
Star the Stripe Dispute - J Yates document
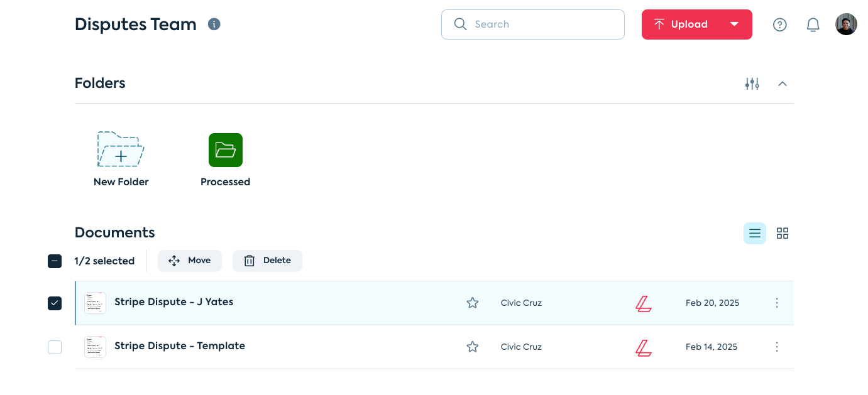(x=473, y=303)
